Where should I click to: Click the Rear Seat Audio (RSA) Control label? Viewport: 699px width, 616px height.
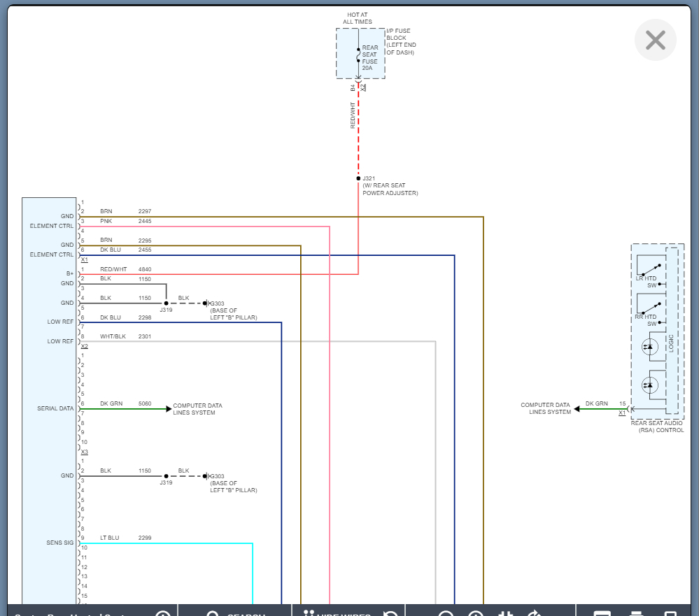pyautogui.click(x=657, y=427)
